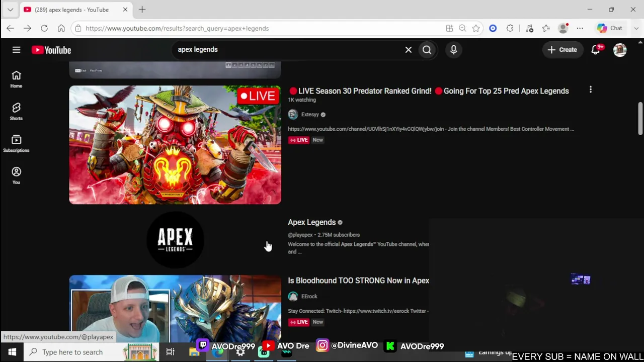Open the Create menu button

coord(562,50)
